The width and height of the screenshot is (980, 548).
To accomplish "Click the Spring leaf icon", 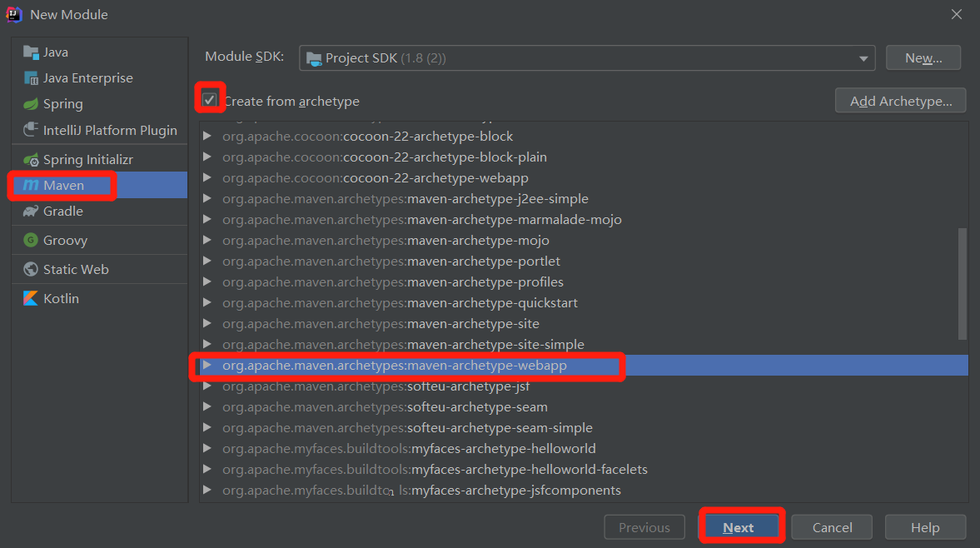I will (31, 104).
